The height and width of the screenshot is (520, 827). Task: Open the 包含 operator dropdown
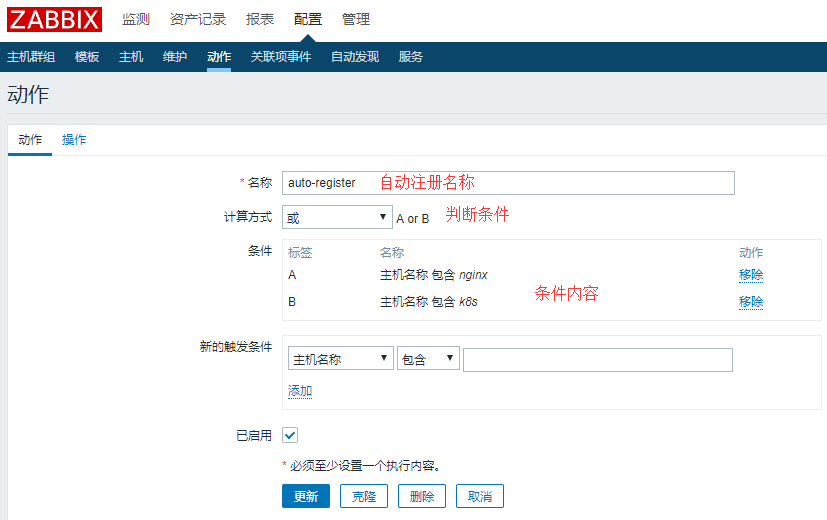click(x=428, y=359)
